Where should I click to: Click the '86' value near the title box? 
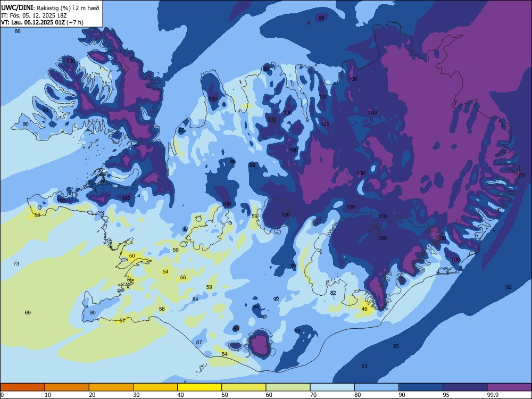[x=18, y=31]
